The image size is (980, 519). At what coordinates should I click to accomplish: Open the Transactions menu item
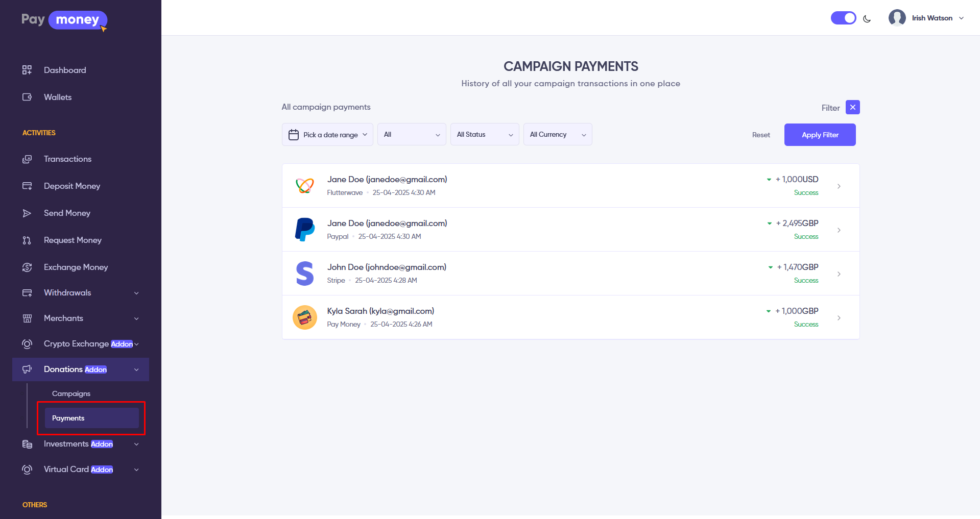67,159
